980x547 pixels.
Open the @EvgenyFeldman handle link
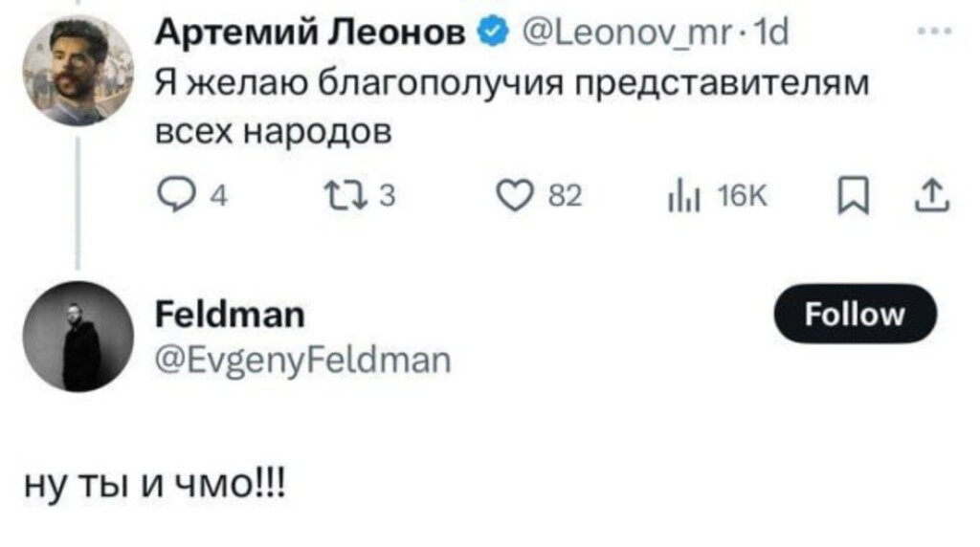(x=301, y=360)
